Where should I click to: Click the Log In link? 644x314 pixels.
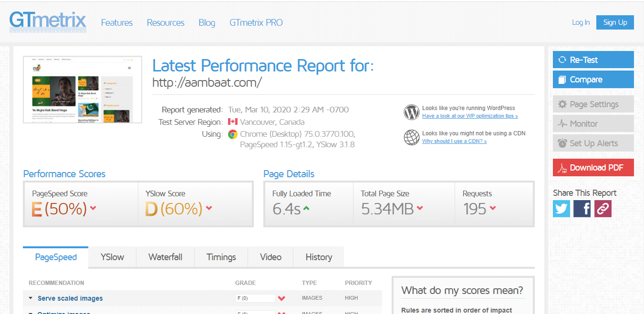581,22
